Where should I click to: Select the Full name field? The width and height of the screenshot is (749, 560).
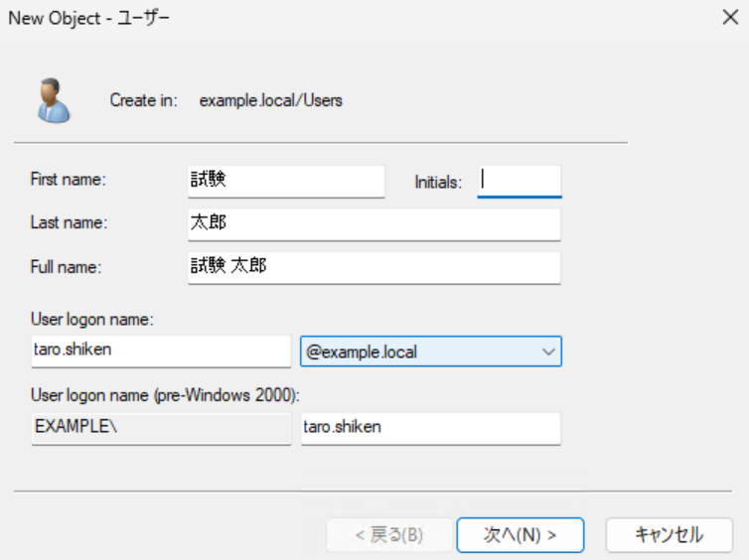point(374,267)
